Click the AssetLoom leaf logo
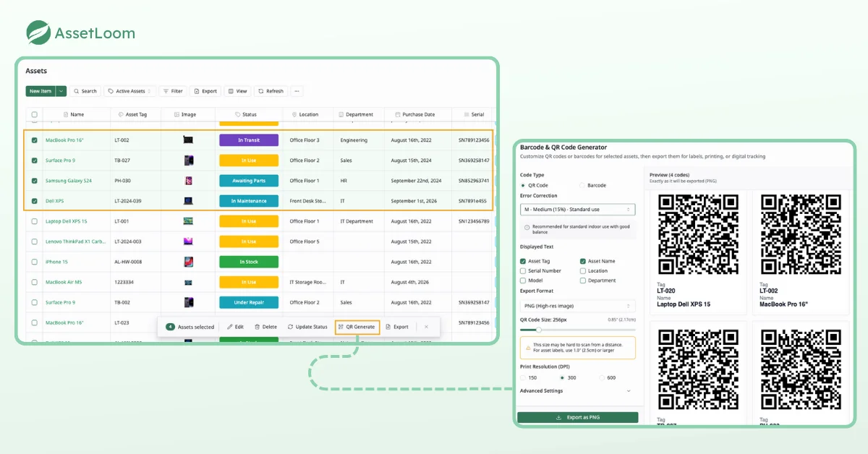The image size is (868, 454). click(38, 33)
